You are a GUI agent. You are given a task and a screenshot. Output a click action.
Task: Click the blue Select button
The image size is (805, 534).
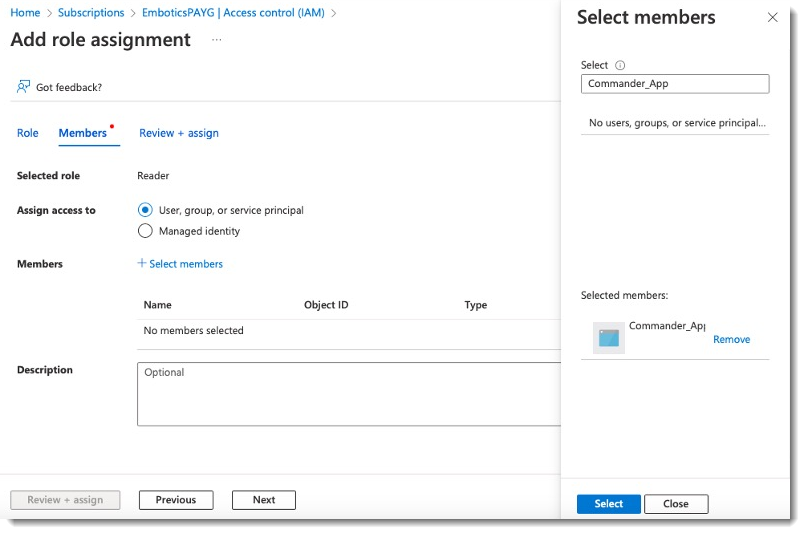tap(608, 504)
